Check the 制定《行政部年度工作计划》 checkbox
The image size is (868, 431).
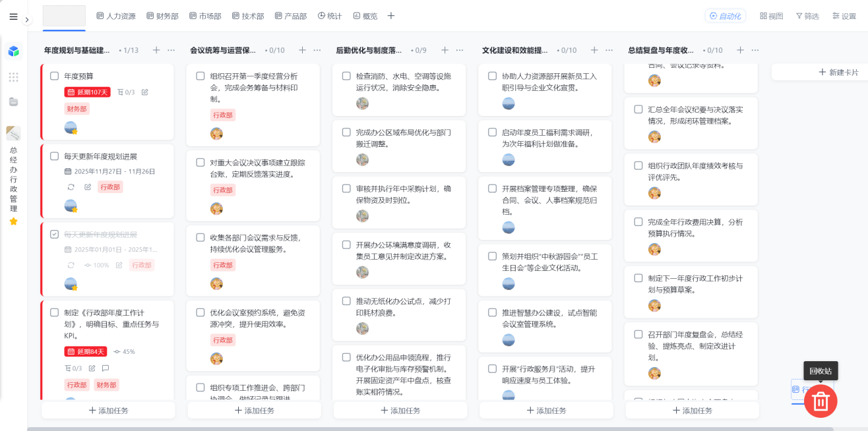point(55,312)
